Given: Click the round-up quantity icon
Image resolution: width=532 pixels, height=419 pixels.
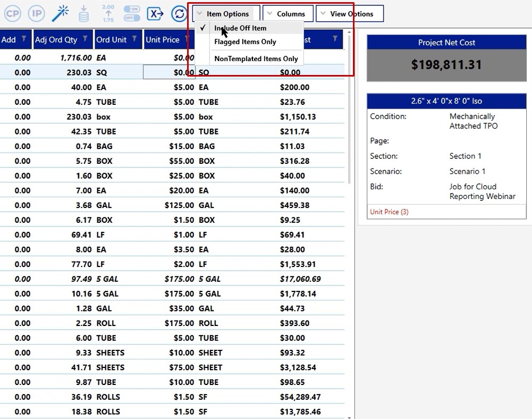Looking at the screenshot, I should point(108,13).
